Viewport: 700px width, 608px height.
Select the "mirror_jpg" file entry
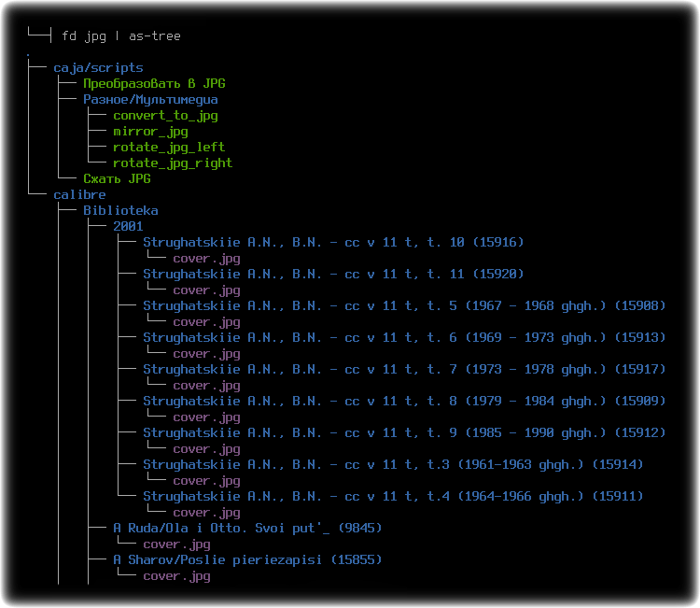tap(150, 132)
